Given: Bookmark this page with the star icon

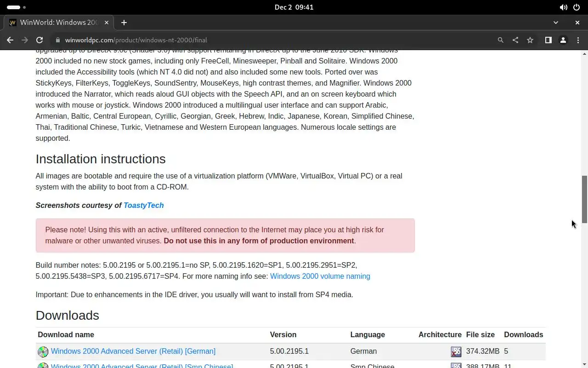Looking at the screenshot, I should (x=530, y=40).
